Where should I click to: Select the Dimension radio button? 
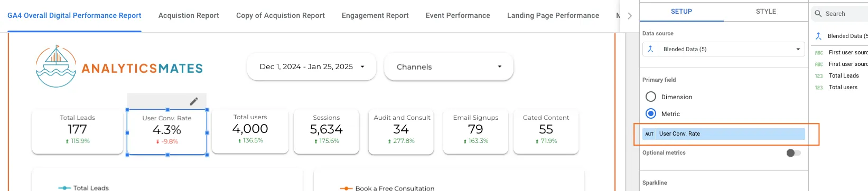(x=651, y=97)
